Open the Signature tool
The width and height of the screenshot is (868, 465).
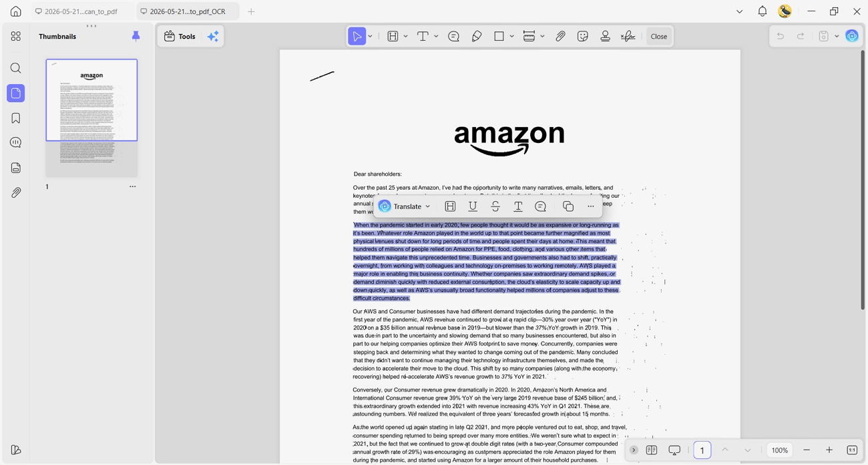tap(628, 36)
